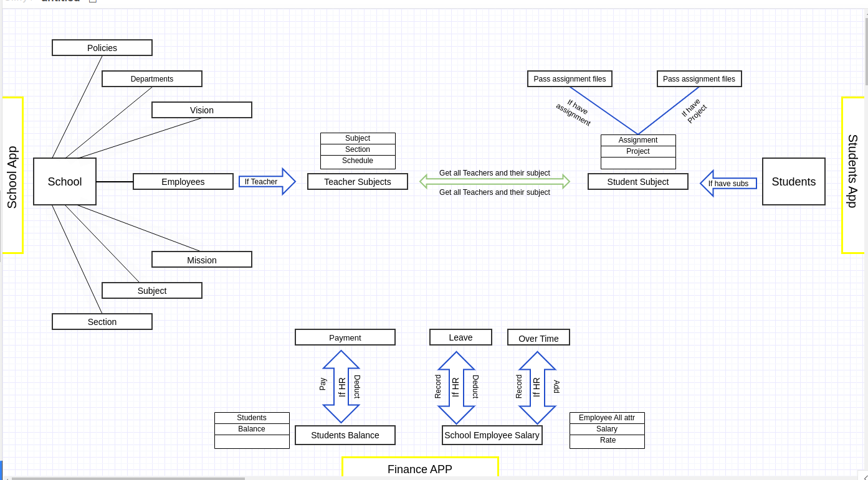This screenshot has width=868, height=480.
Task: Click the Vision rectangle
Action: pyautogui.click(x=201, y=110)
